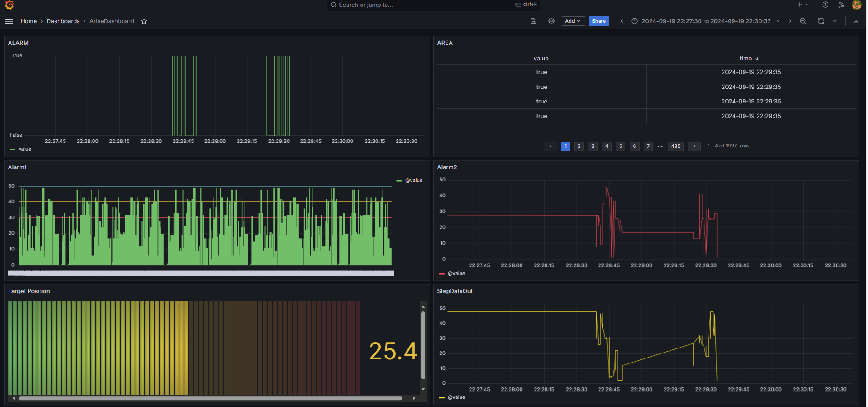Go to table page 3
This screenshot has width=868, height=407.
point(593,146)
